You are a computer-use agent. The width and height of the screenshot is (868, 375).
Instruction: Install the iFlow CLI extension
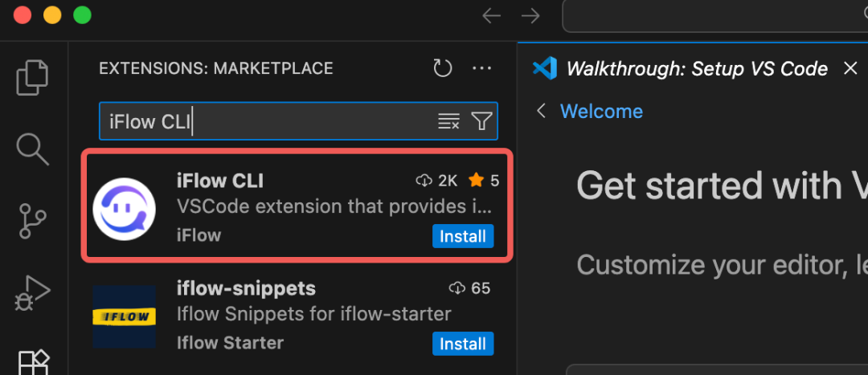[x=463, y=236]
